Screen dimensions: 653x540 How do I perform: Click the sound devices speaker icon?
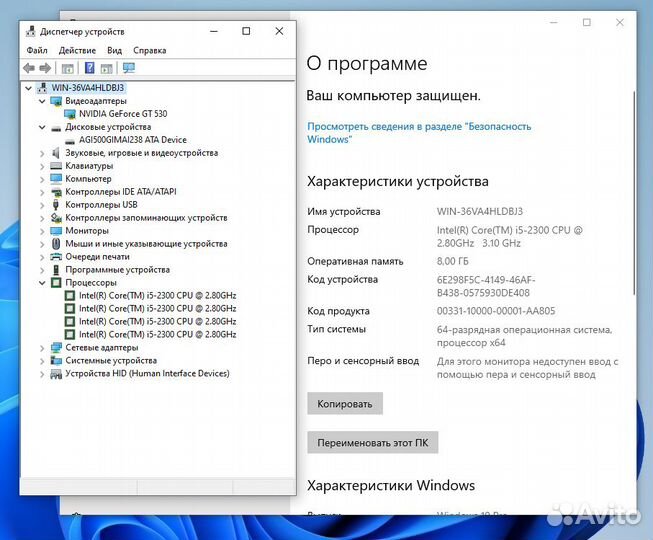point(56,153)
